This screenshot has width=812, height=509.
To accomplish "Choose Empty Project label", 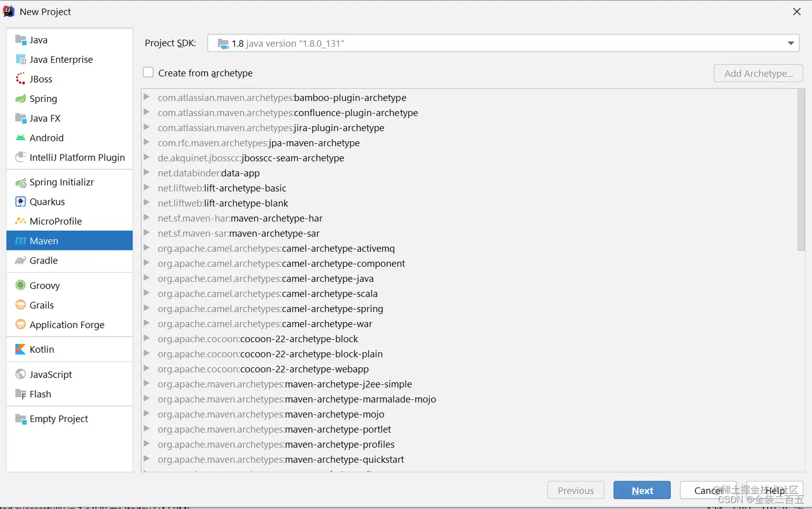I will coord(59,419).
